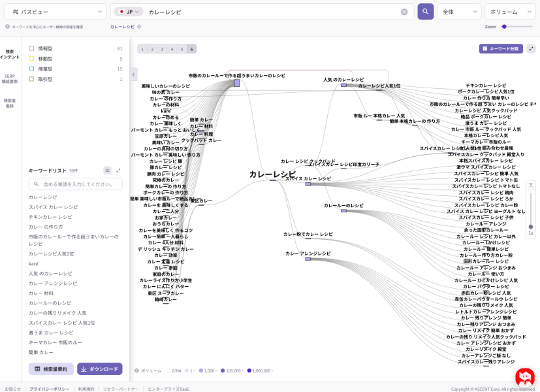Click the キーワード分類 button
Viewport: 540px width, 392px height.
[500, 48]
